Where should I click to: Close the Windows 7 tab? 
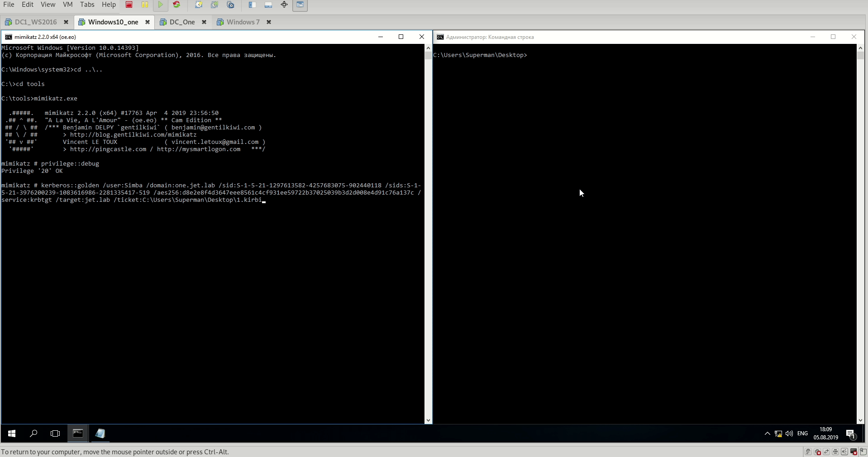[269, 22]
